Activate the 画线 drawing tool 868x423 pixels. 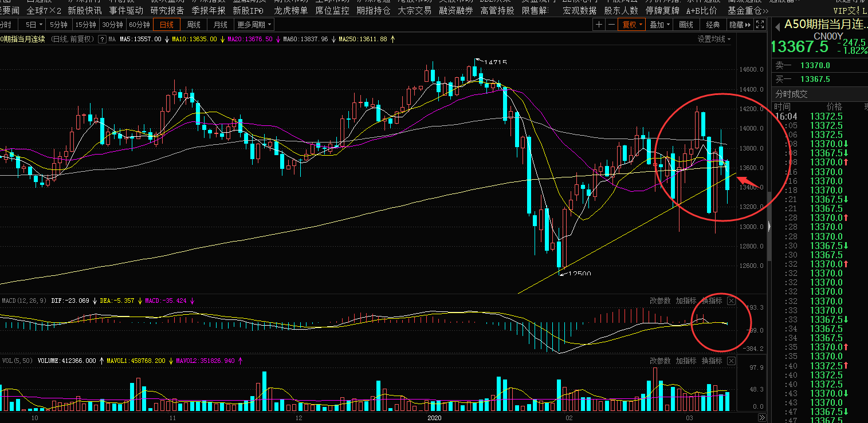click(x=686, y=25)
